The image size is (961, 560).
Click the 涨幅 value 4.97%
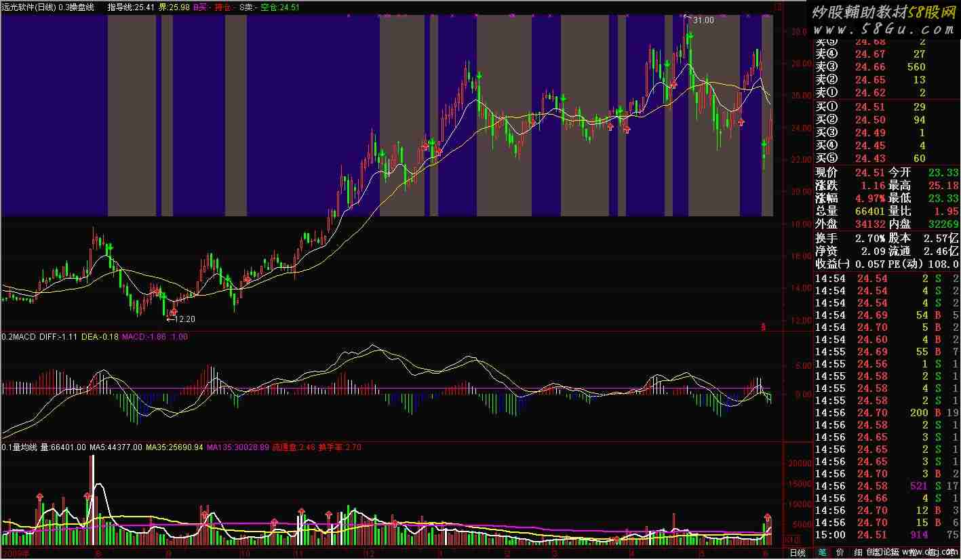click(x=870, y=199)
